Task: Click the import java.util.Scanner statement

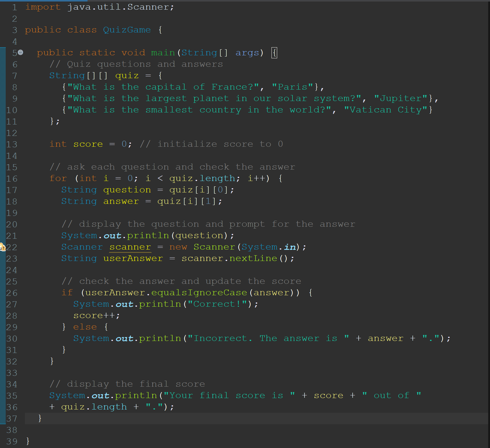Action: pos(99,7)
